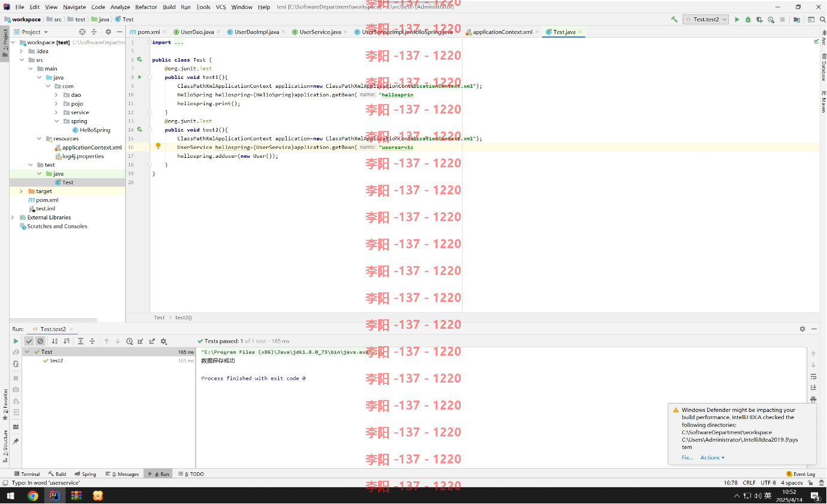Open the Windows Start menu
The height and width of the screenshot is (504, 827).
click(10, 496)
